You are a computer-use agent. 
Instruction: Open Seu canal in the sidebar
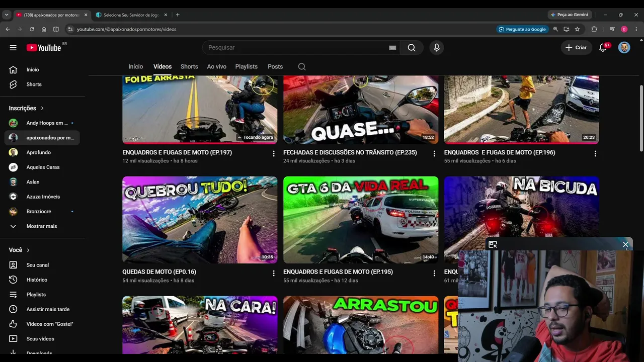[43, 265]
